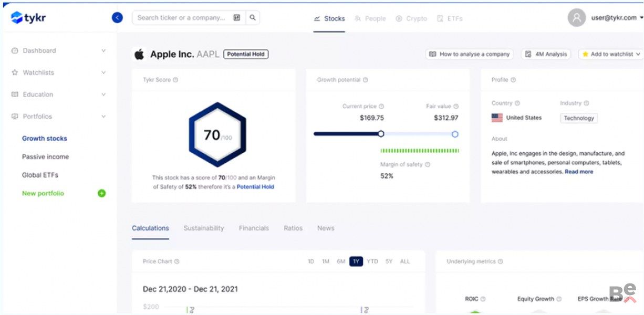Click the current price slider handle
Viewport: 644px width, 315px height.
[381, 134]
